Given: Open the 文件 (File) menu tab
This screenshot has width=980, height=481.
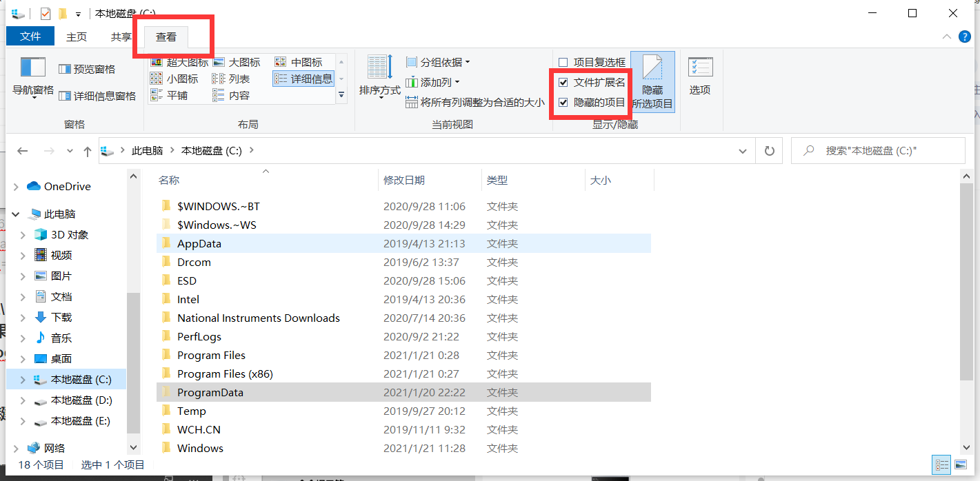Looking at the screenshot, I should pos(30,37).
